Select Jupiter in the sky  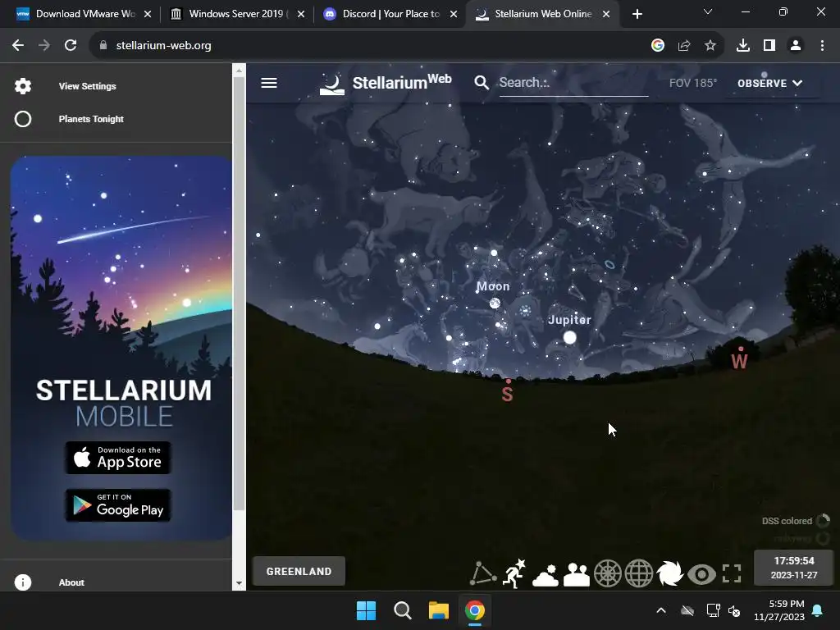(569, 337)
